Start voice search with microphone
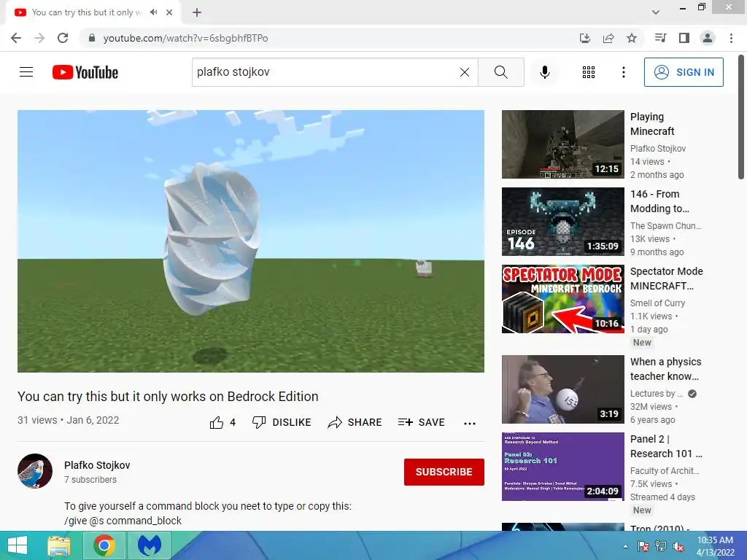Screen dimensions: 747x560 (544, 72)
